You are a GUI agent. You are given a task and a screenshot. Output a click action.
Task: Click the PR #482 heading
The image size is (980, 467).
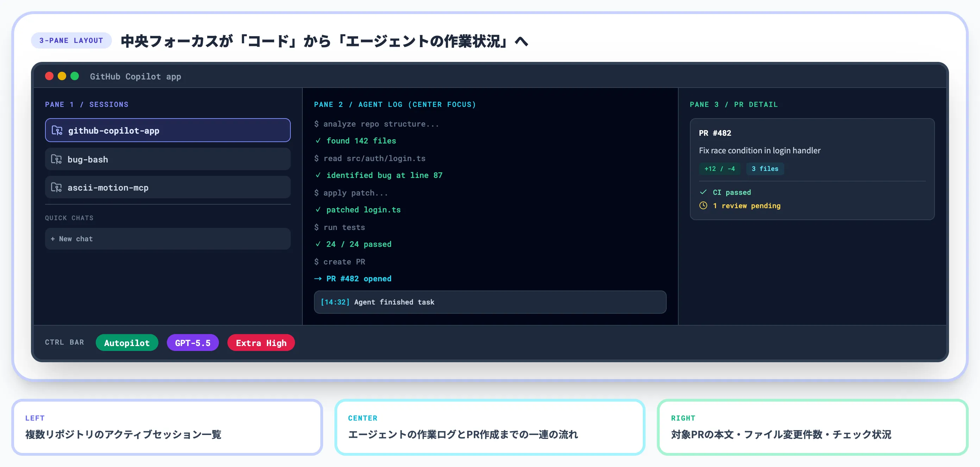[x=715, y=133]
